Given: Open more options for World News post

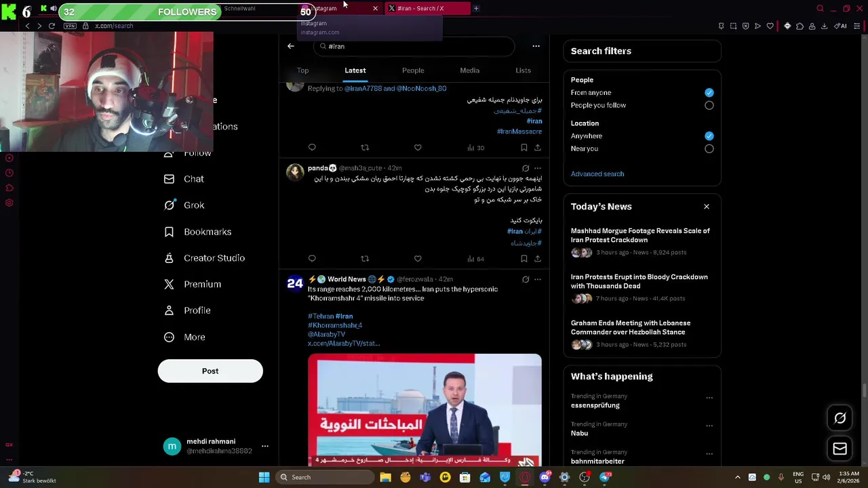Looking at the screenshot, I should [x=538, y=279].
